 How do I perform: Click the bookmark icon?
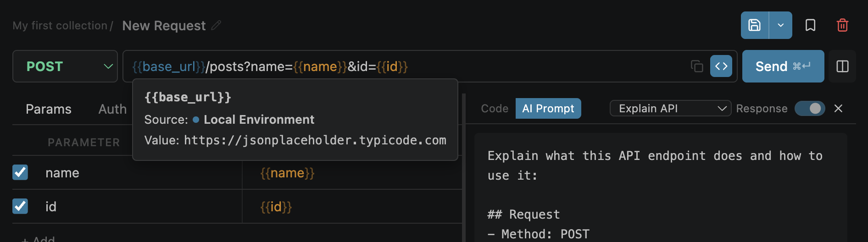pyautogui.click(x=811, y=25)
